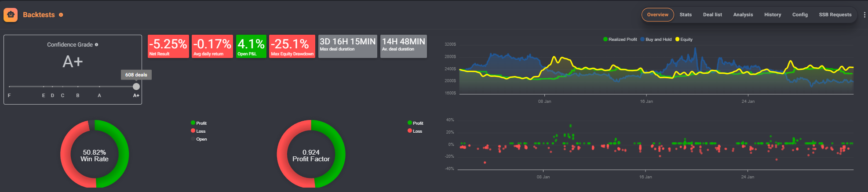Image resolution: width=868 pixels, height=192 pixels.
Task: Switch to the Stats tab
Action: [686, 15]
